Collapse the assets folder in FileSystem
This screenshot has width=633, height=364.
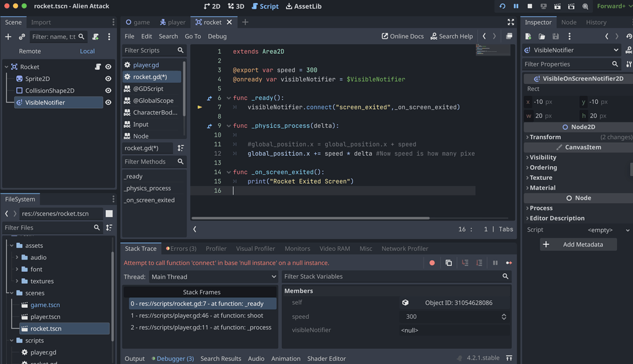pyautogui.click(x=12, y=245)
